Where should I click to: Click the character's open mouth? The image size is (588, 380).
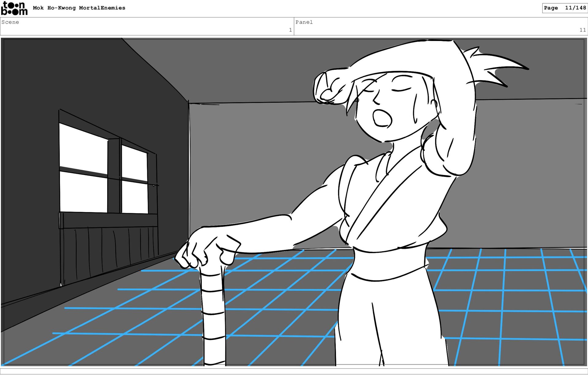(x=382, y=118)
